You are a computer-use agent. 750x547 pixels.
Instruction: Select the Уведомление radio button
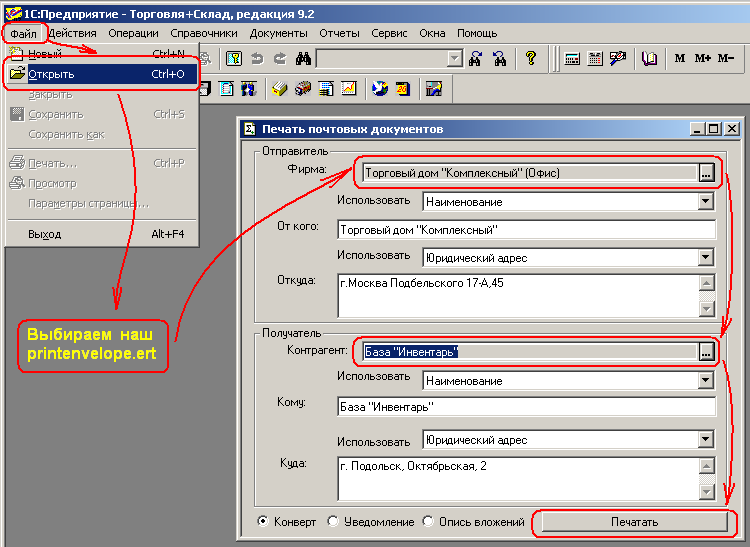333,521
